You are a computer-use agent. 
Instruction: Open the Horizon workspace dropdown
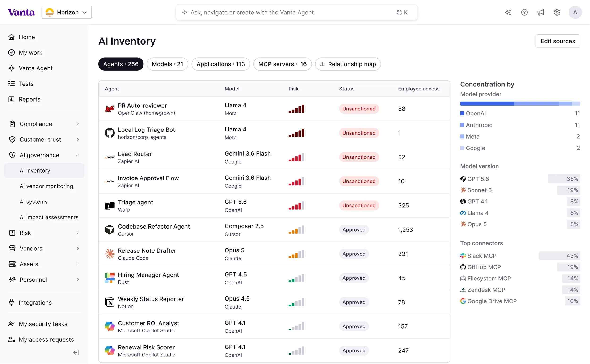(x=66, y=12)
